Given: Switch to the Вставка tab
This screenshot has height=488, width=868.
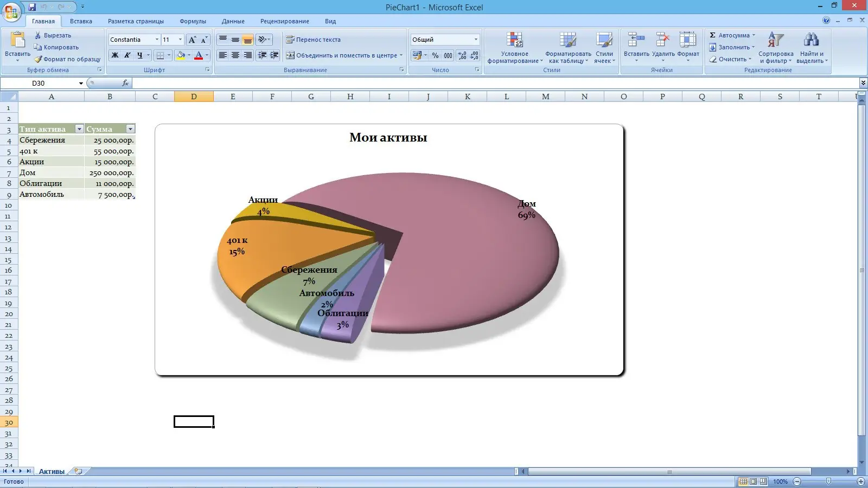Looking at the screenshot, I should click(81, 21).
